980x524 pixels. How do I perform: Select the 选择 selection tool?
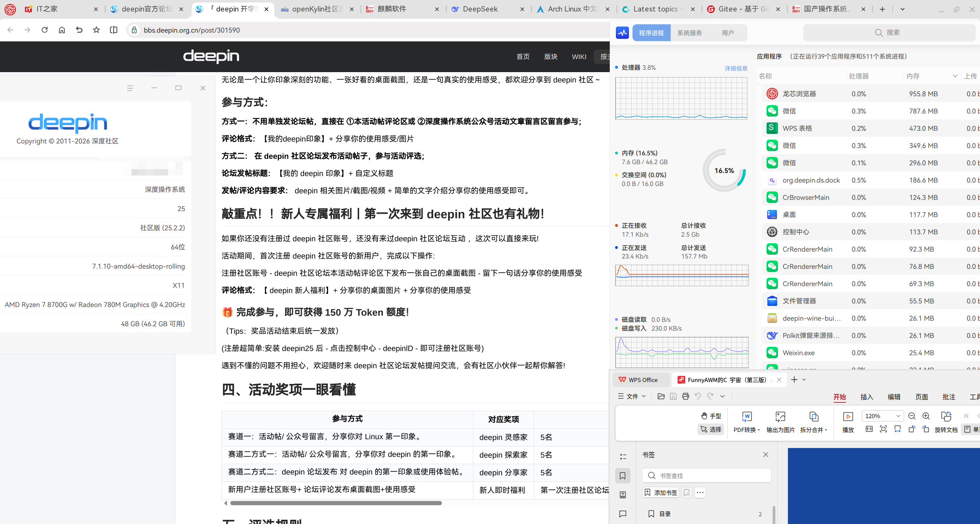[711, 429]
